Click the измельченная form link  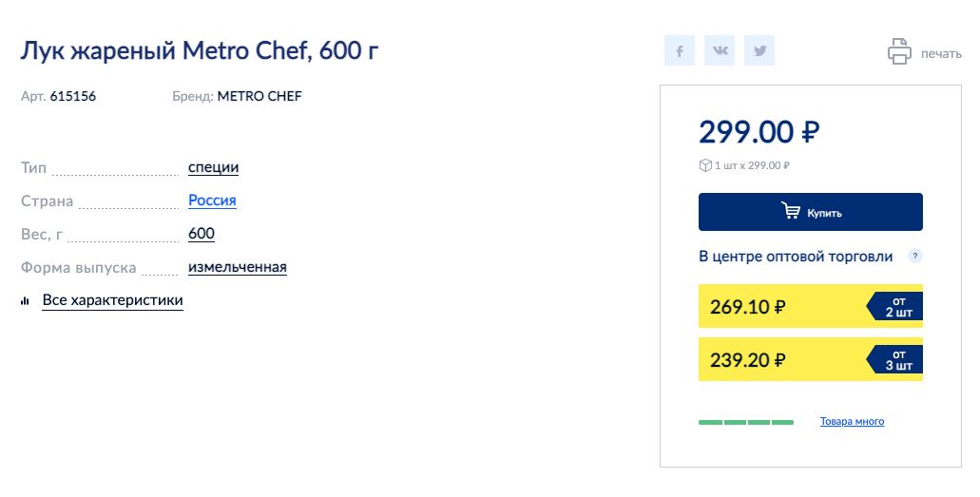point(238,267)
